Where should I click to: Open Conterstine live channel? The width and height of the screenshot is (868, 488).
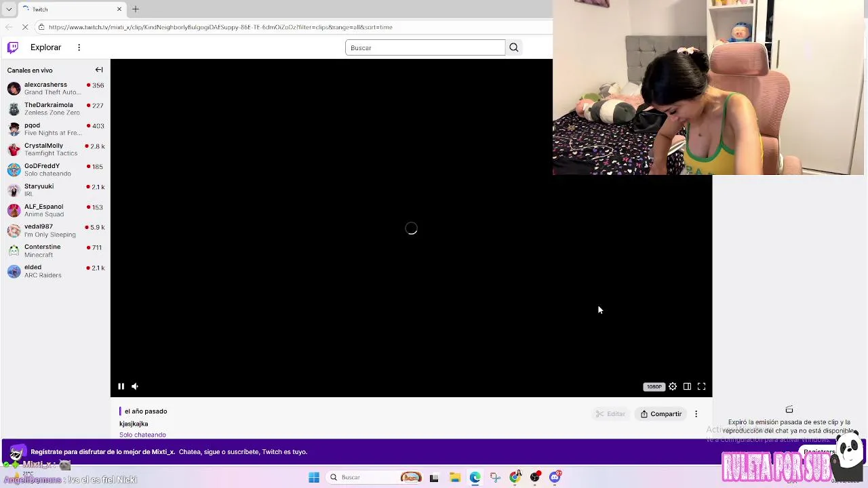pos(56,251)
